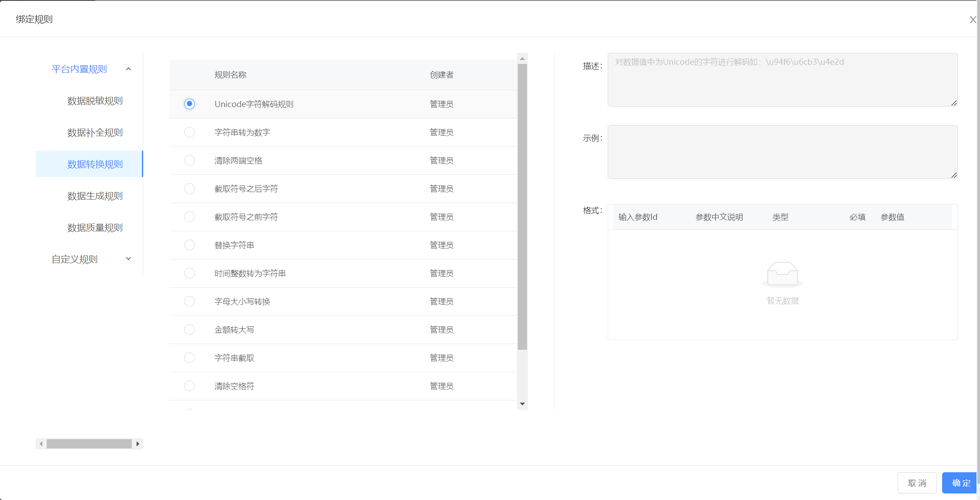Expand the 自定义规则 menu chevron

coord(129,259)
